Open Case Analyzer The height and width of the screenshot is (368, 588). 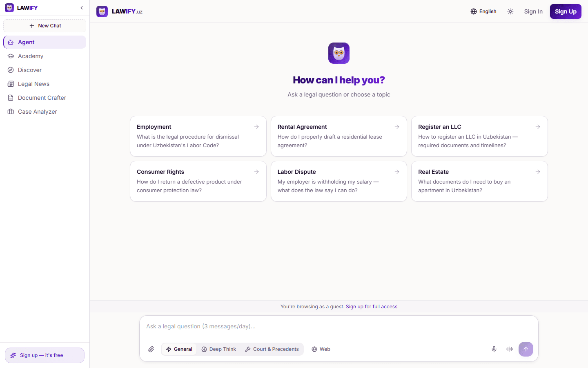pyautogui.click(x=45, y=112)
